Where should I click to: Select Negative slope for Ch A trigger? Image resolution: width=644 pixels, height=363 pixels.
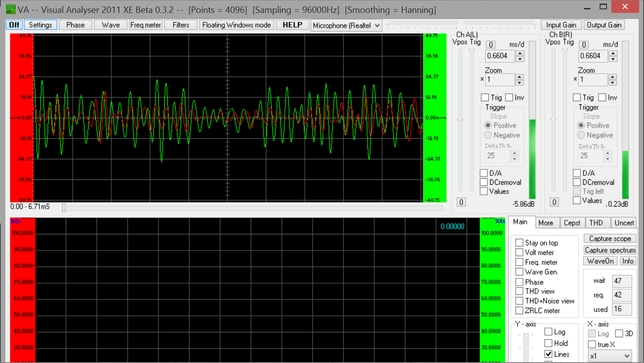point(488,135)
